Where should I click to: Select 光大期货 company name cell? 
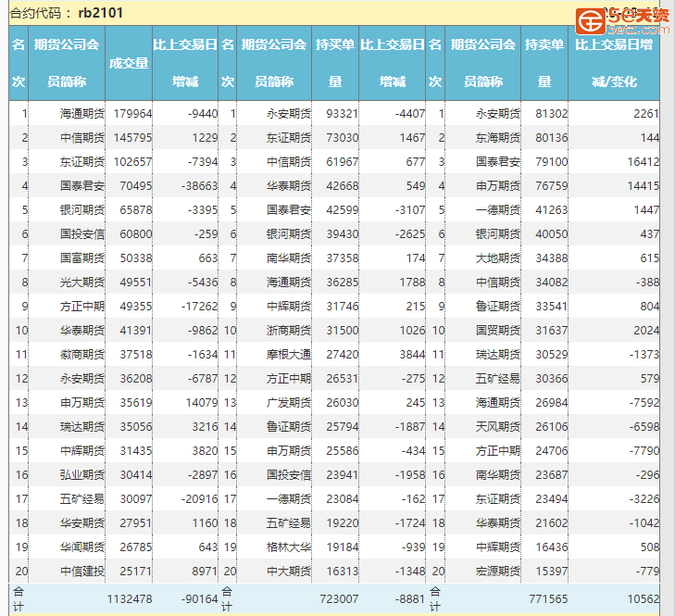pyautogui.click(x=82, y=283)
